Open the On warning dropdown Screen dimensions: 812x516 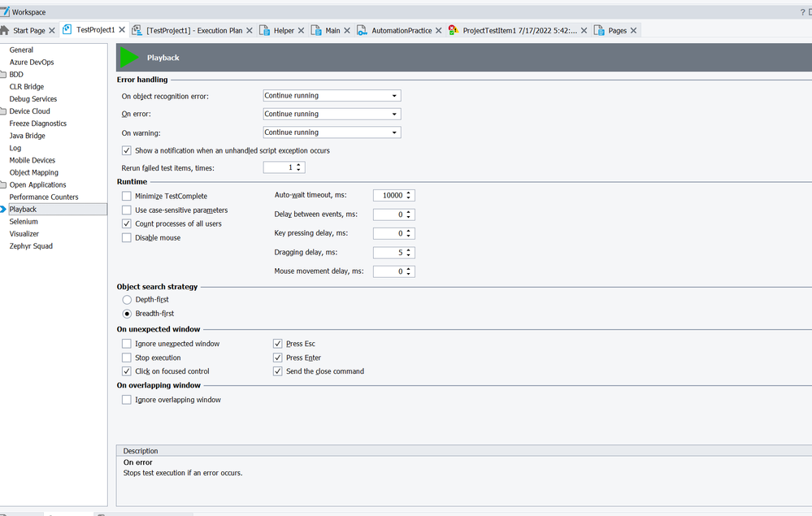point(394,132)
